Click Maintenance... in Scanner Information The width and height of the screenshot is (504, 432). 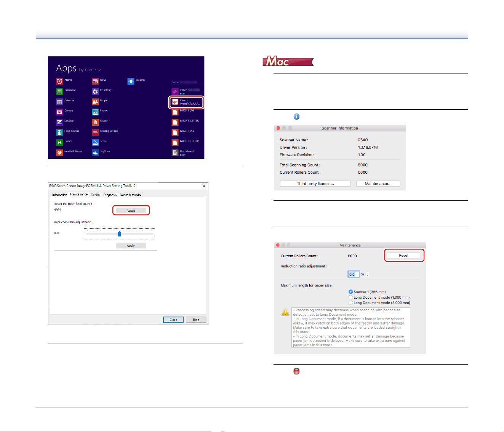coord(378,184)
